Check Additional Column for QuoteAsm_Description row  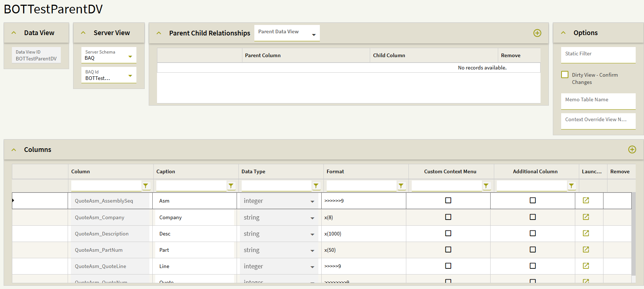(x=533, y=233)
